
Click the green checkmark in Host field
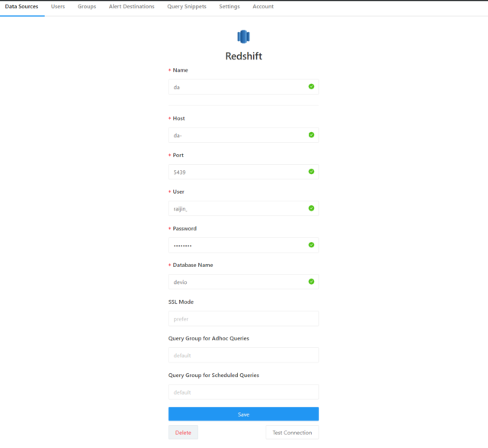pyautogui.click(x=311, y=135)
